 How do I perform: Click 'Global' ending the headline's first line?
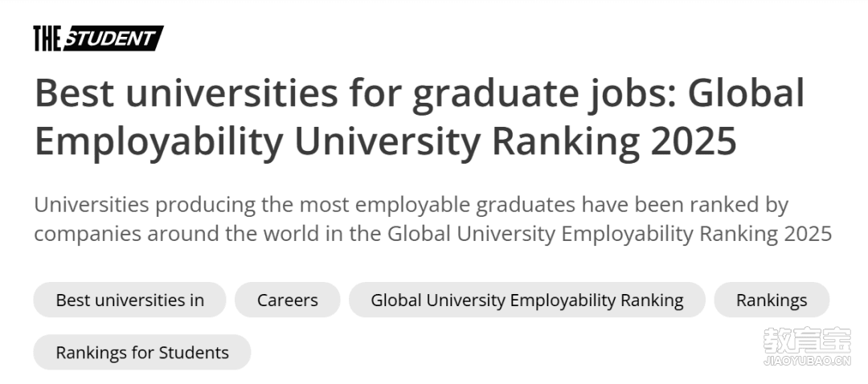pyautogui.click(x=746, y=92)
